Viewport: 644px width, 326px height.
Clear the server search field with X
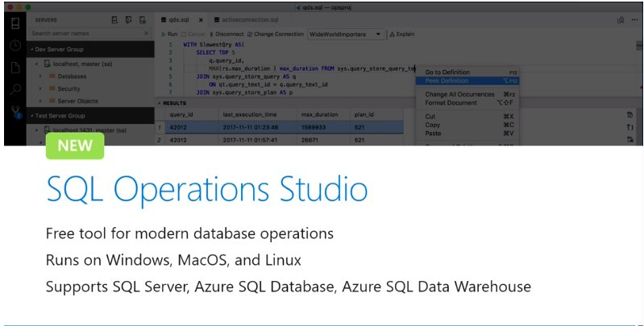[146, 34]
